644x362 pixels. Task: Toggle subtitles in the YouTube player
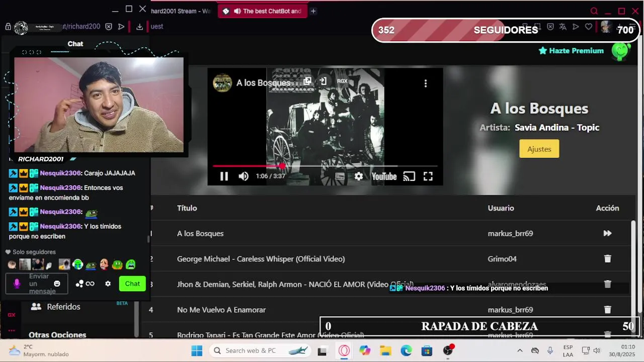point(340,176)
